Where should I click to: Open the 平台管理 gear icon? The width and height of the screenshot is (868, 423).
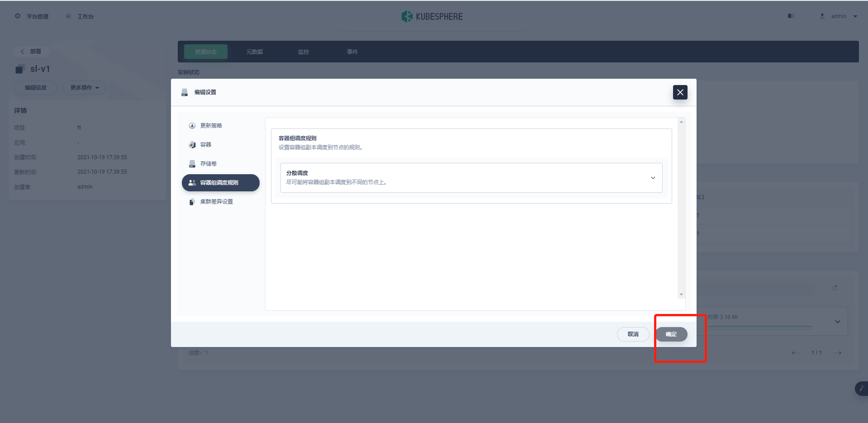pos(18,16)
